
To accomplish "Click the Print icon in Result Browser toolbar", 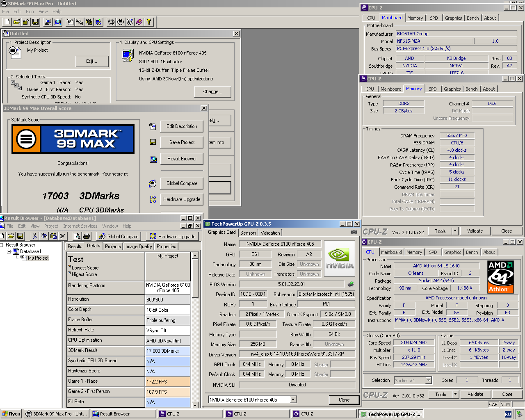I will pyautogui.click(x=86, y=236).
